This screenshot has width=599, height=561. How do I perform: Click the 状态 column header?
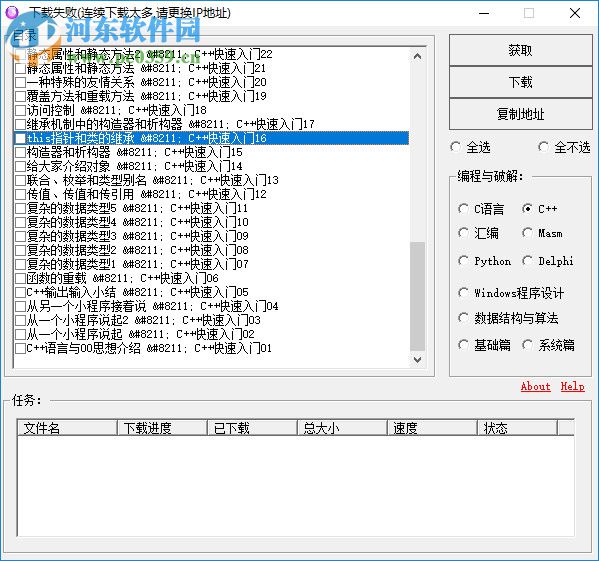[517, 428]
